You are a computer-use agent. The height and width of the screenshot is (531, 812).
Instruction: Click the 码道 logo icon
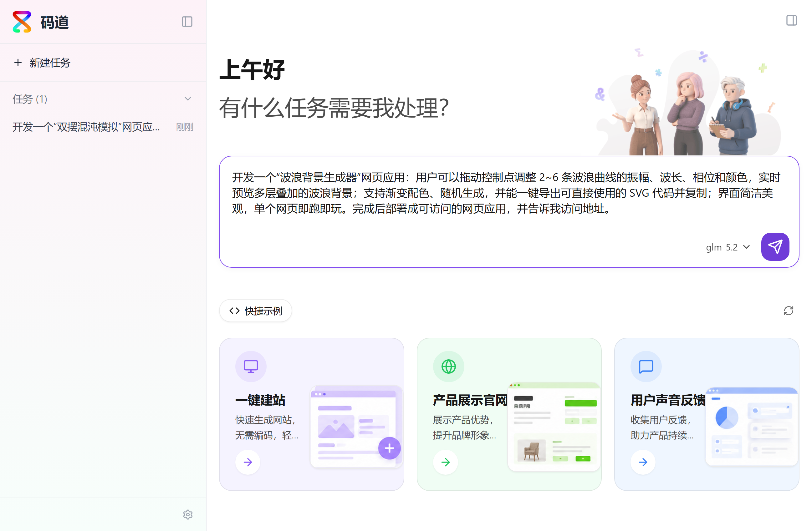click(22, 22)
